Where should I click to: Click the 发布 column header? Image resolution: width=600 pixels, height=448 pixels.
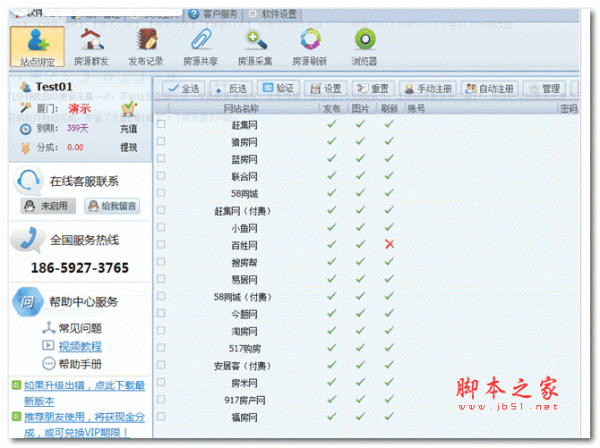[332, 109]
